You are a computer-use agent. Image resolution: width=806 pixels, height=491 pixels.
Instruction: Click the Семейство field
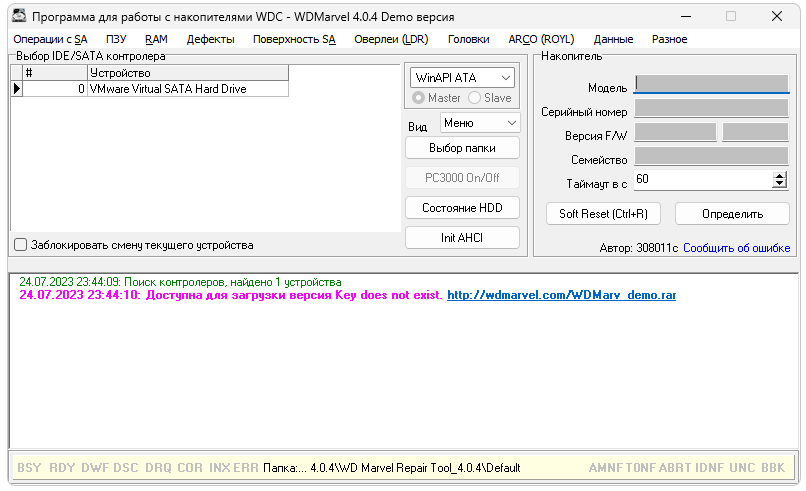pos(711,156)
